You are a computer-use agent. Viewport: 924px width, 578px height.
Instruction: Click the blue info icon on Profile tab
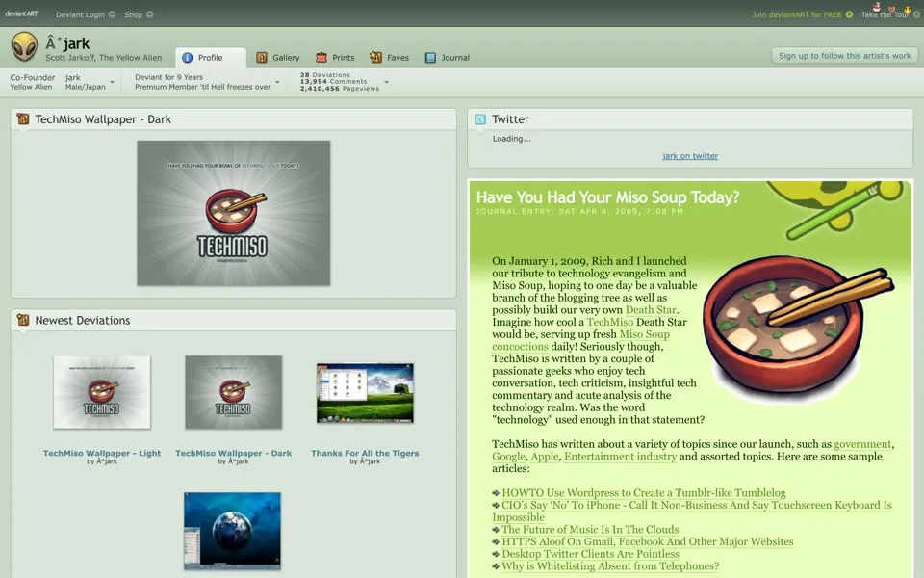pyautogui.click(x=188, y=57)
